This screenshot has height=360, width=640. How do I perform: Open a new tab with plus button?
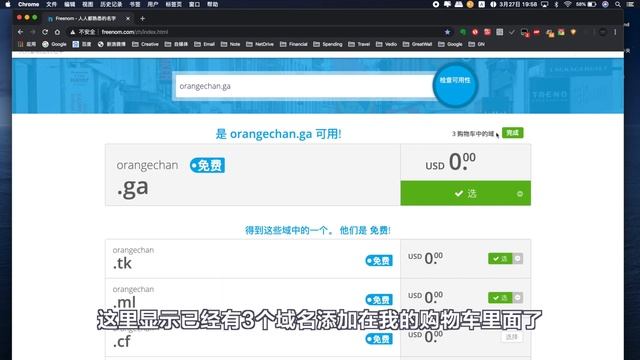(142, 18)
